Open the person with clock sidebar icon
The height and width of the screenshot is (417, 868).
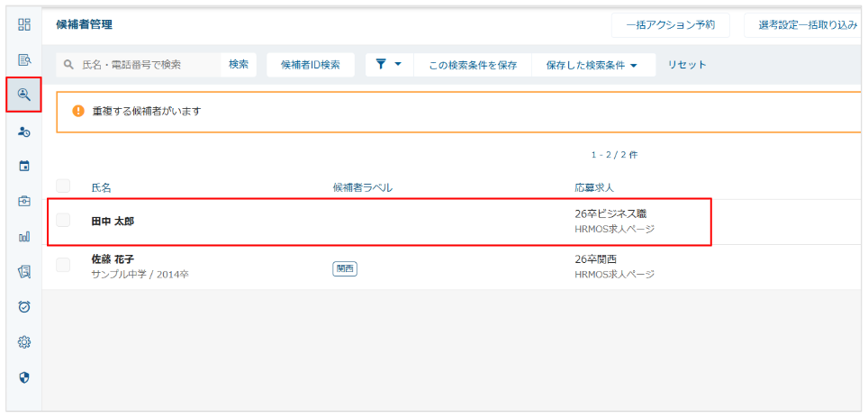24,131
